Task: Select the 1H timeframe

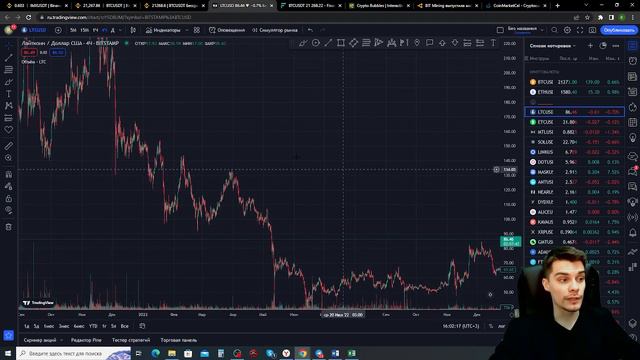Action: click(x=96, y=30)
